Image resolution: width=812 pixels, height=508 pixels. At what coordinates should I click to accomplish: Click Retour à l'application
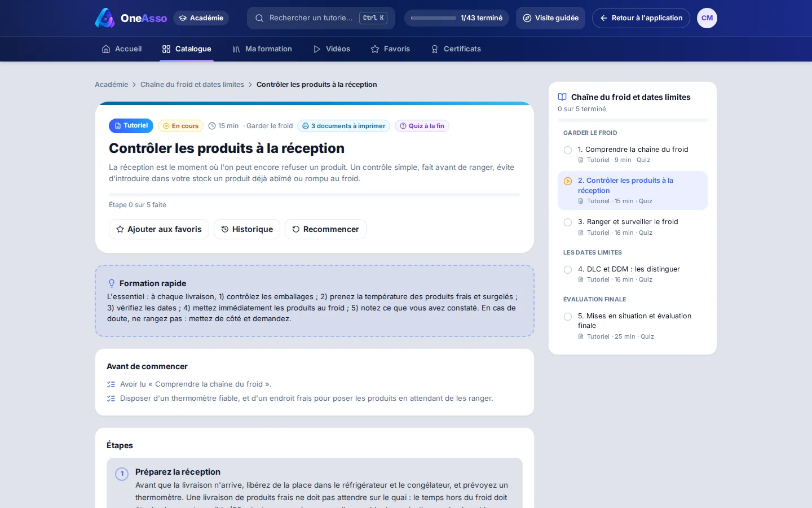tap(641, 18)
